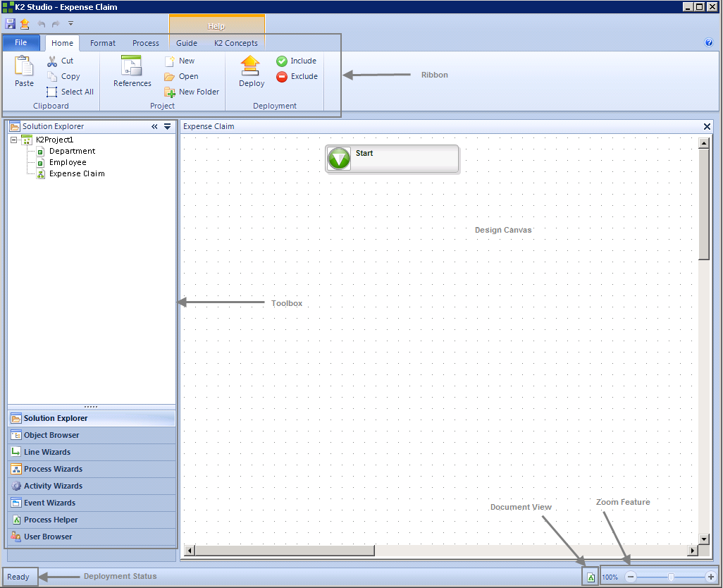Click the 100% zoom level text
Image resolution: width=723 pixels, height=588 pixels.
point(610,577)
